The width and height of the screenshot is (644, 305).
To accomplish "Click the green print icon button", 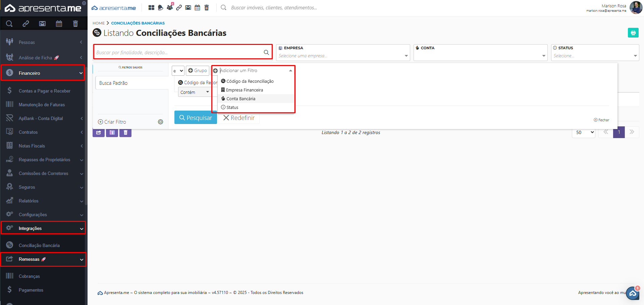I will 633,33.
